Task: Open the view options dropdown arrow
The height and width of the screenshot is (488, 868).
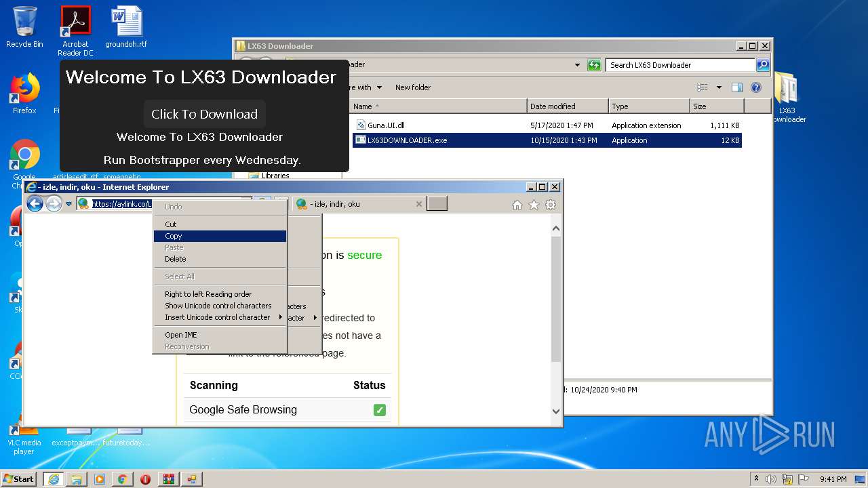Action: click(x=719, y=87)
